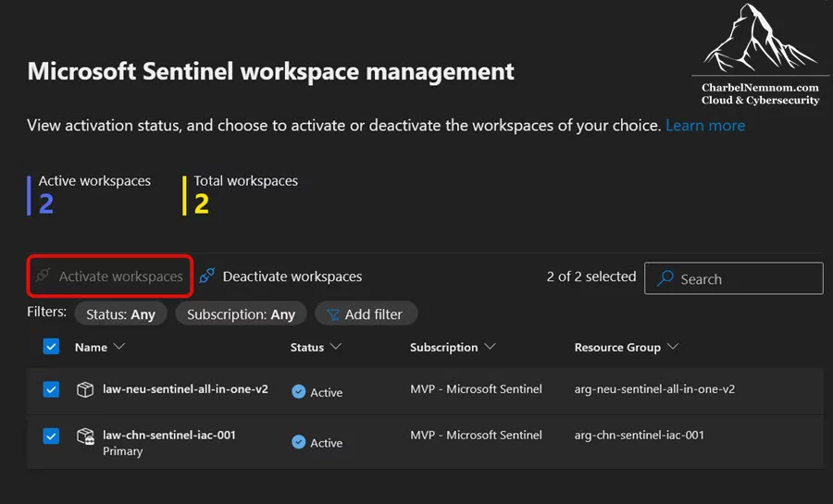Open the Subscription: Any filter pill
The height and width of the screenshot is (504, 833).
click(x=241, y=314)
